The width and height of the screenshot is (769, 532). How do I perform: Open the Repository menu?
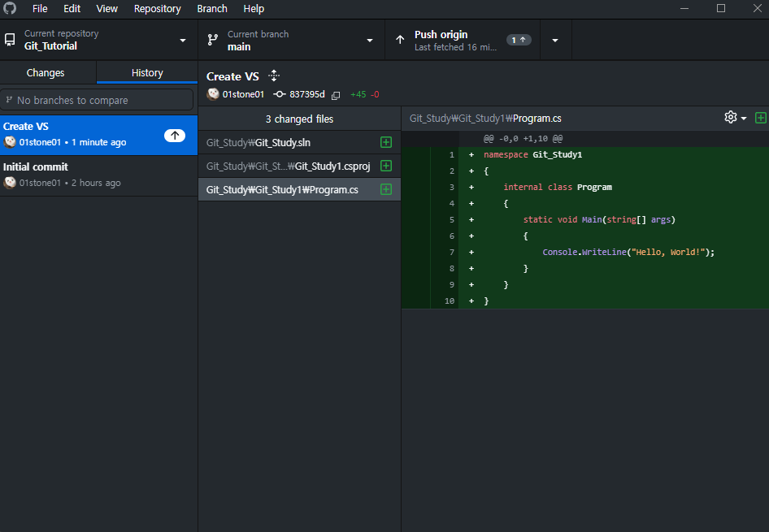coord(158,9)
